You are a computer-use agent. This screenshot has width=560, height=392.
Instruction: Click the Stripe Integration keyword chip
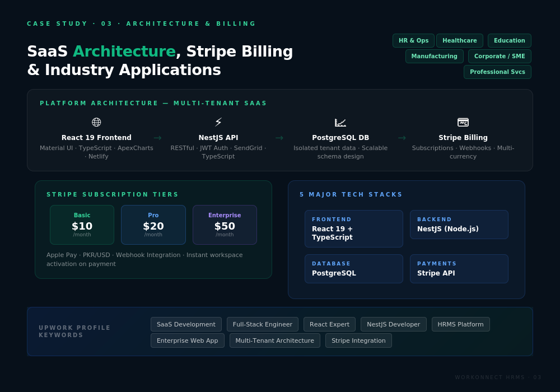358,340
